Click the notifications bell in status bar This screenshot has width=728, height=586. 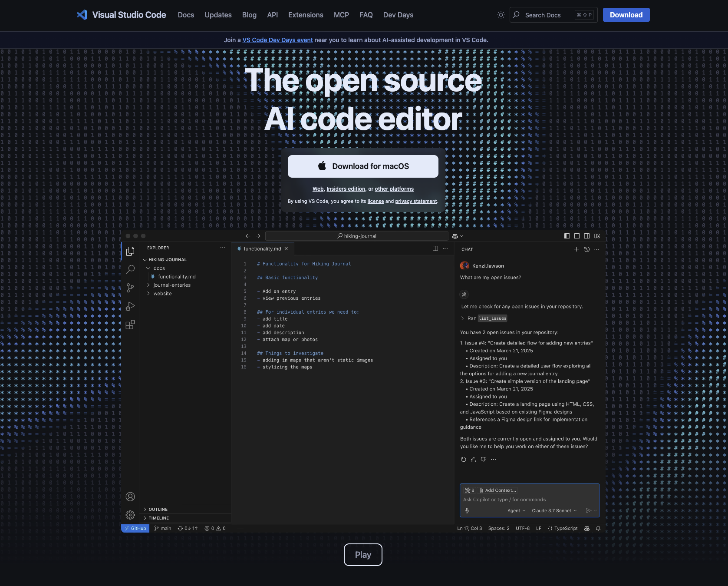598,528
